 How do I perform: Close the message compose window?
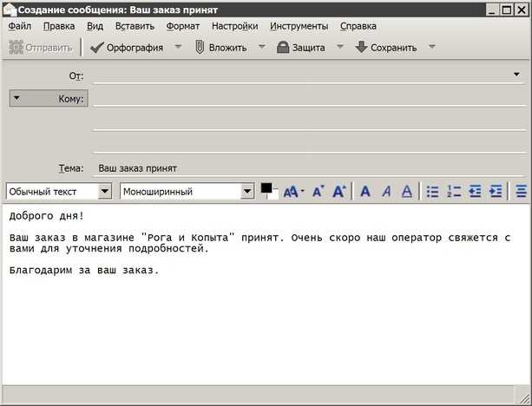coord(522,10)
